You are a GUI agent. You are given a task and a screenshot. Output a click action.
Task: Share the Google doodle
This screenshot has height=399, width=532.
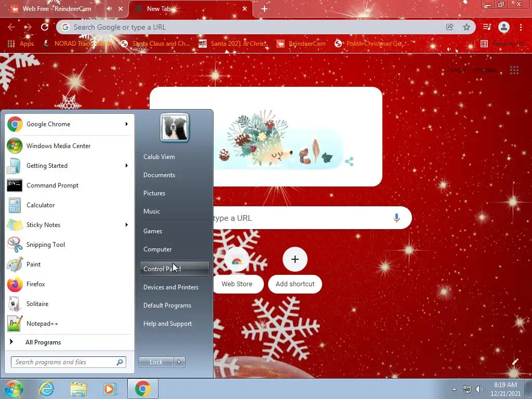tap(349, 162)
